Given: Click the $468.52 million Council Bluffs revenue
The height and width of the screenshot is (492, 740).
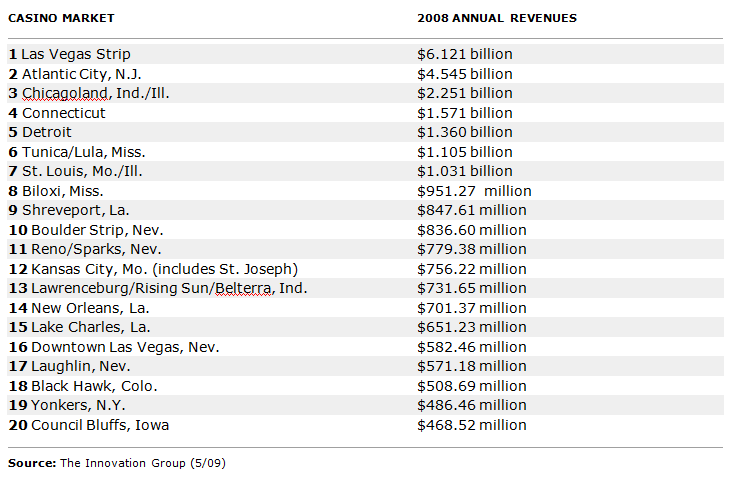Looking at the screenshot, I should click(471, 425).
